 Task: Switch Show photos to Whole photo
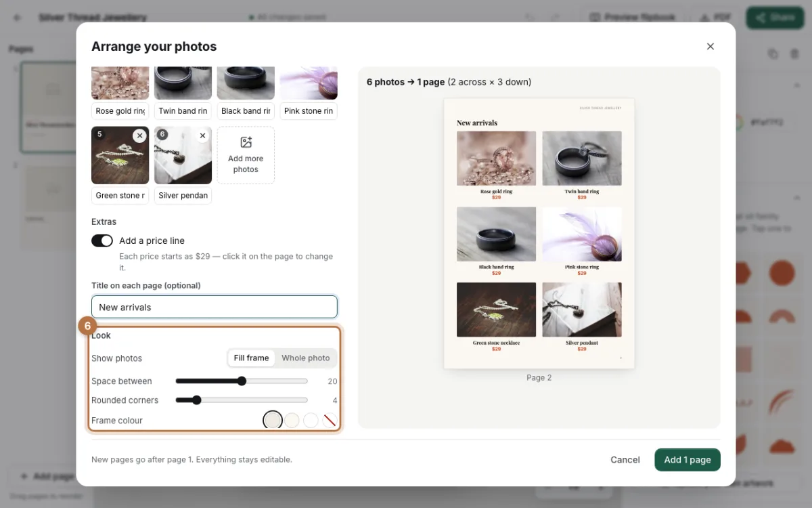pos(306,358)
